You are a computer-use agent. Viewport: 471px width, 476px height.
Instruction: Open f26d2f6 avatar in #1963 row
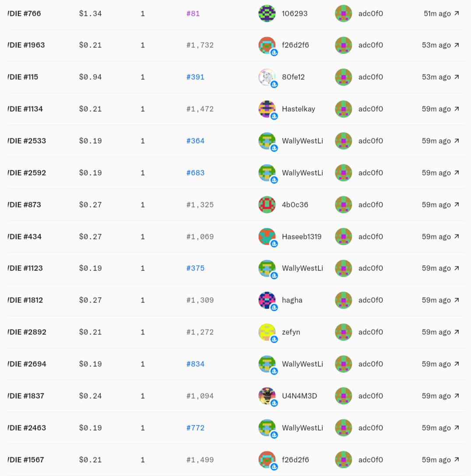coord(267,45)
